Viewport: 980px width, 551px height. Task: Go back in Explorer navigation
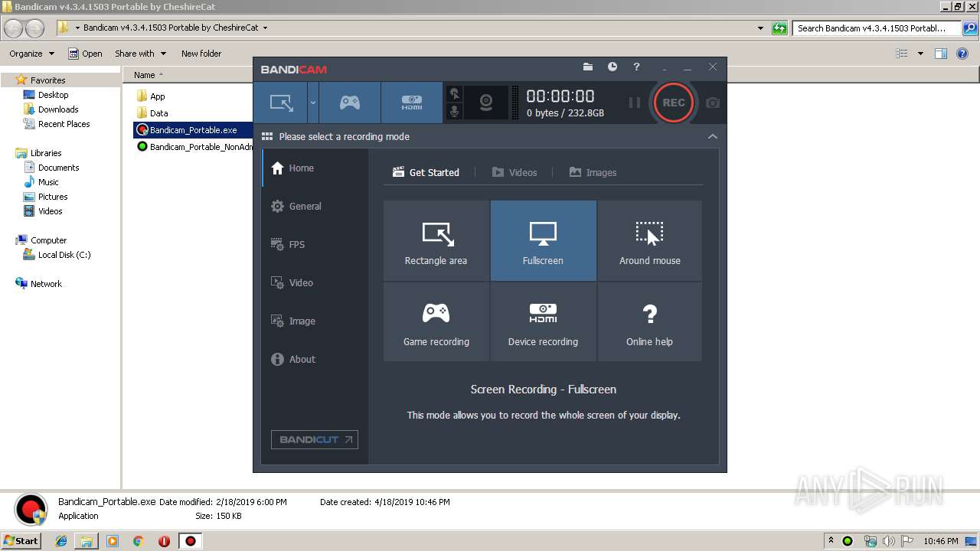point(14,28)
